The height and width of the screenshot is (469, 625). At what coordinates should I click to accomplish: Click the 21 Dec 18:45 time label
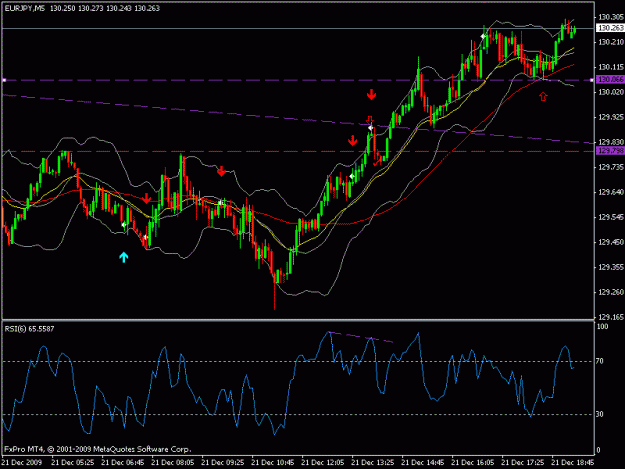pos(573,463)
